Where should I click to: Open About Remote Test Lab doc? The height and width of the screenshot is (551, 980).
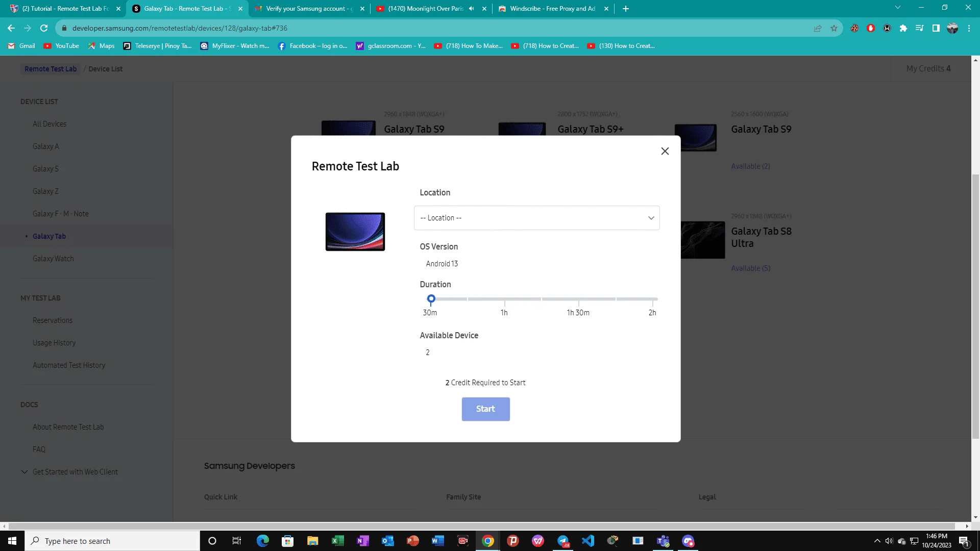[68, 427]
